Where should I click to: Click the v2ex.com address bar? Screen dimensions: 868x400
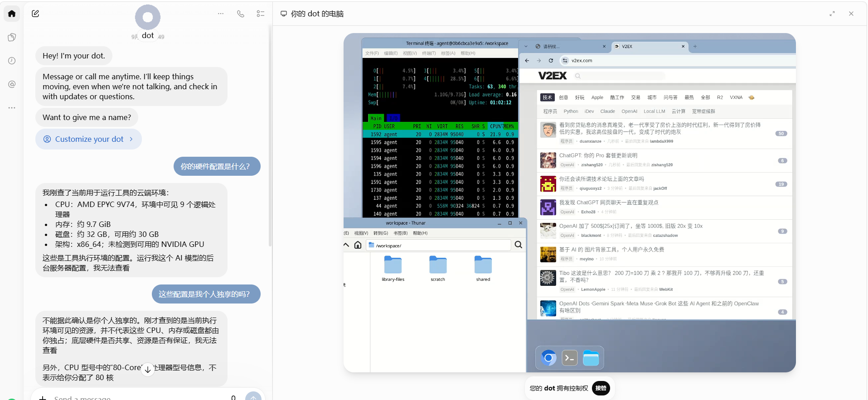(x=678, y=61)
